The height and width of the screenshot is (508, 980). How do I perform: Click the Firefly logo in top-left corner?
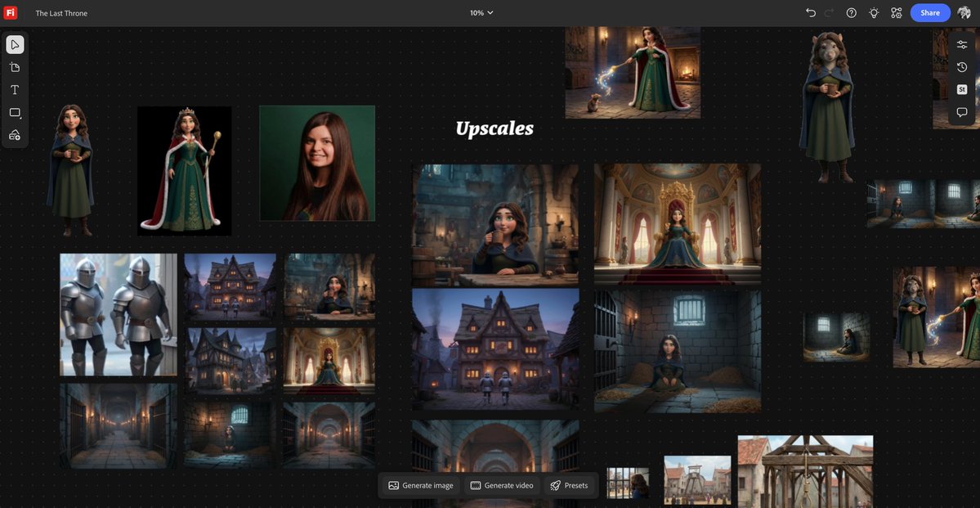point(11,11)
